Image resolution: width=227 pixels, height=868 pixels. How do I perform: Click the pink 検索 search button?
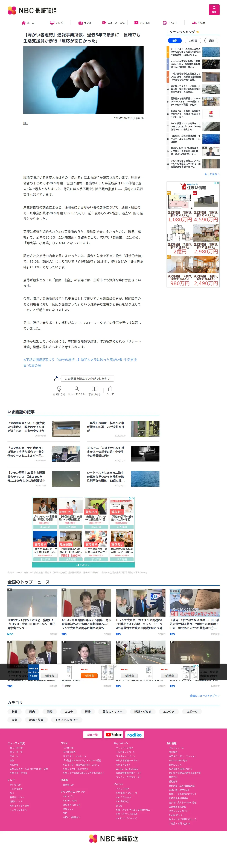click(x=214, y=9)
